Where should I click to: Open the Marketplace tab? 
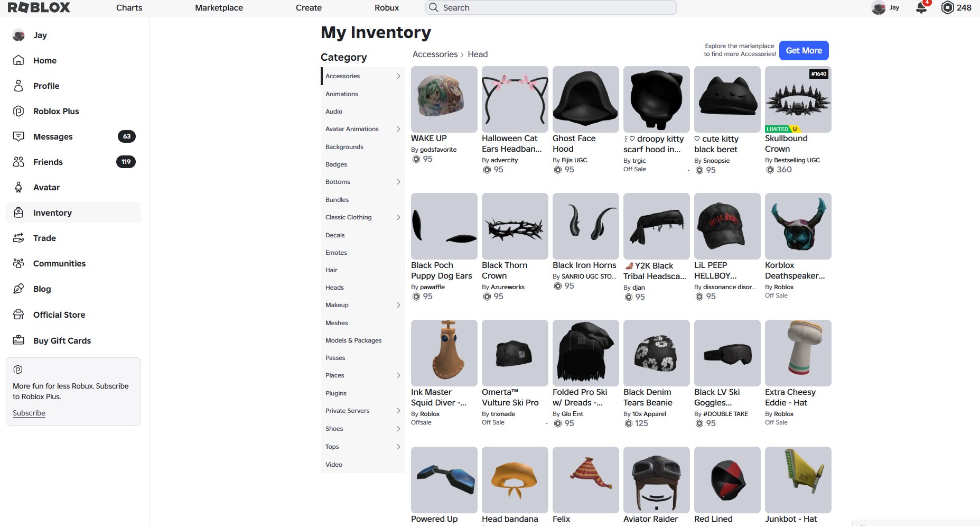pyautogui.click(x=219, y=7)
